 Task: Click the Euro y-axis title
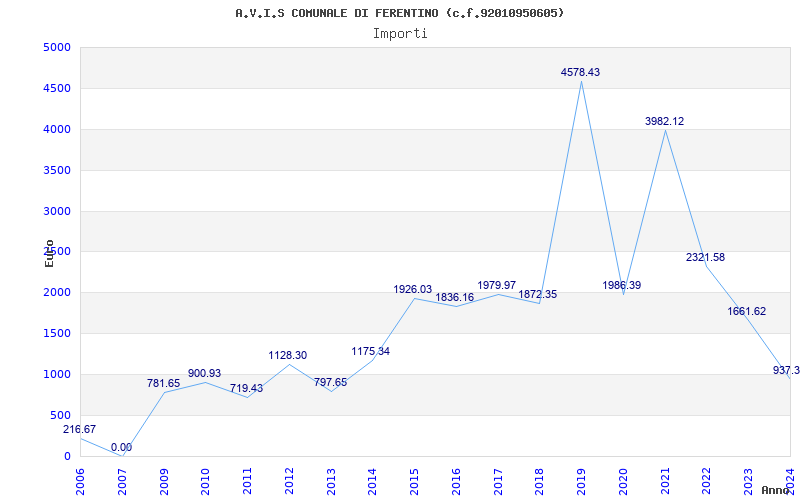pyautogui.click(x=49, y=253)
